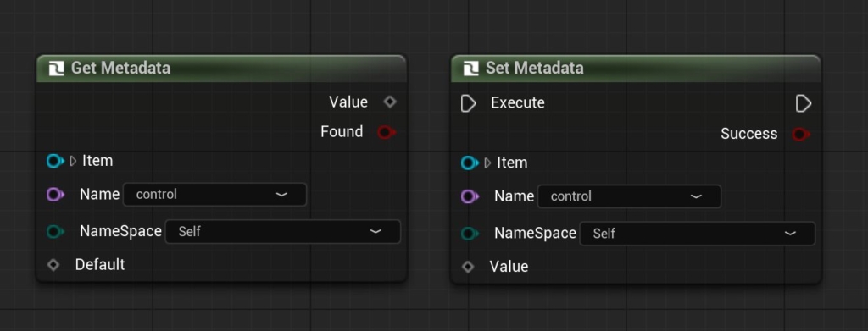This screenshot has height=331, width=868.
Task: Expand the Item pin in Get Metadata
Action: (73, 162)
